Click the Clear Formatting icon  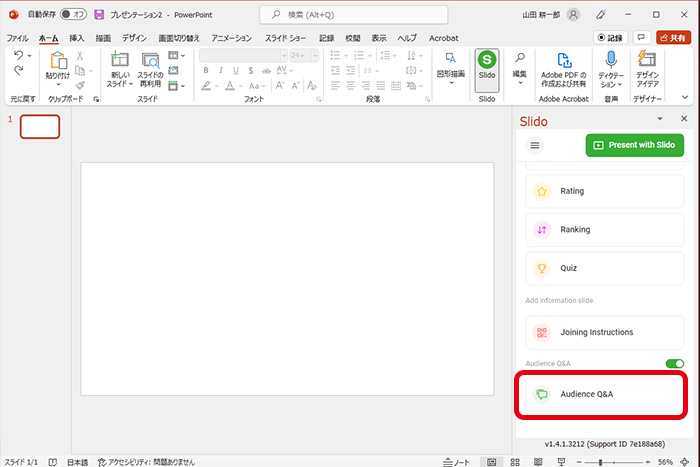(312, 85)
